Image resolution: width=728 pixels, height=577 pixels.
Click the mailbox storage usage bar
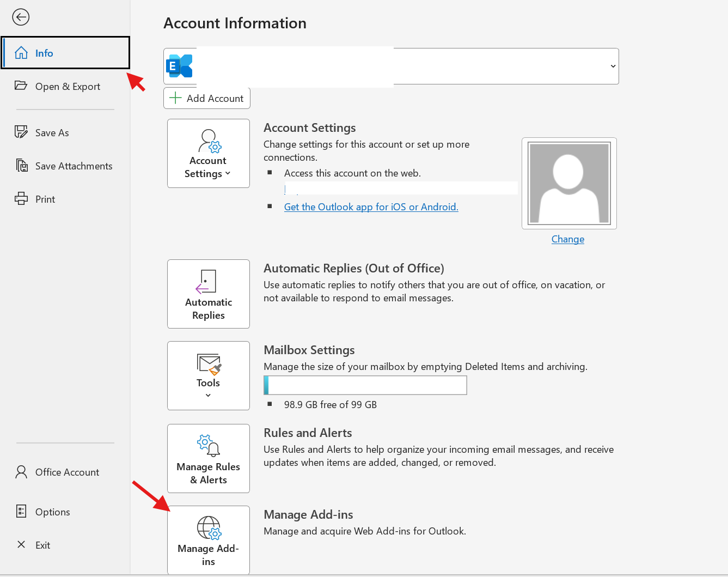tap(365, 385)
